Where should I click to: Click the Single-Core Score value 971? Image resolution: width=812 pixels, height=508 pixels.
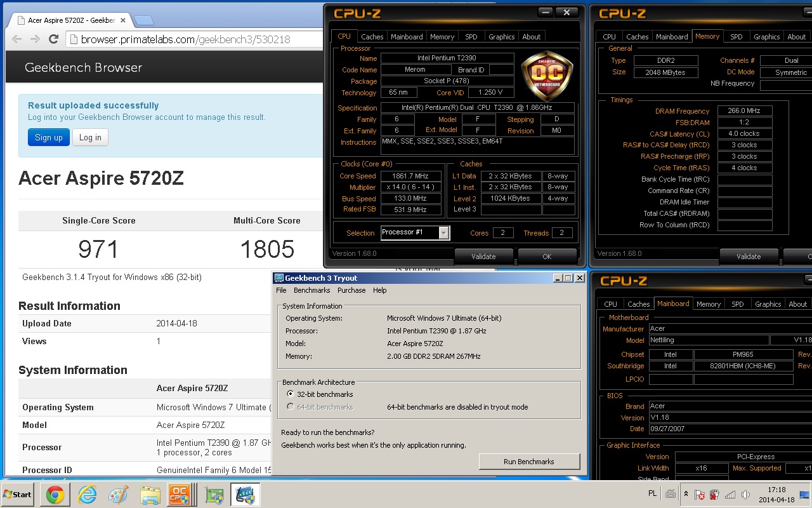pyautogui.click(x=98, y=249)
